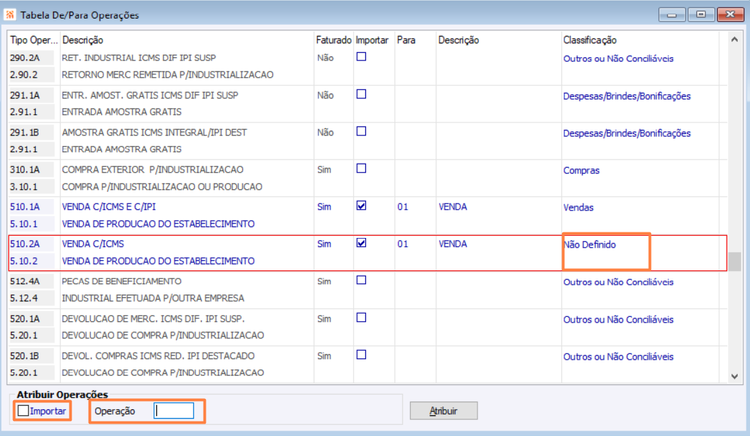This screenshot has width=750, height=436.
Task: Select text INDUSTRIAL EFETUADA P/OUTRA EMPRESA
Action: pos(153,298)
